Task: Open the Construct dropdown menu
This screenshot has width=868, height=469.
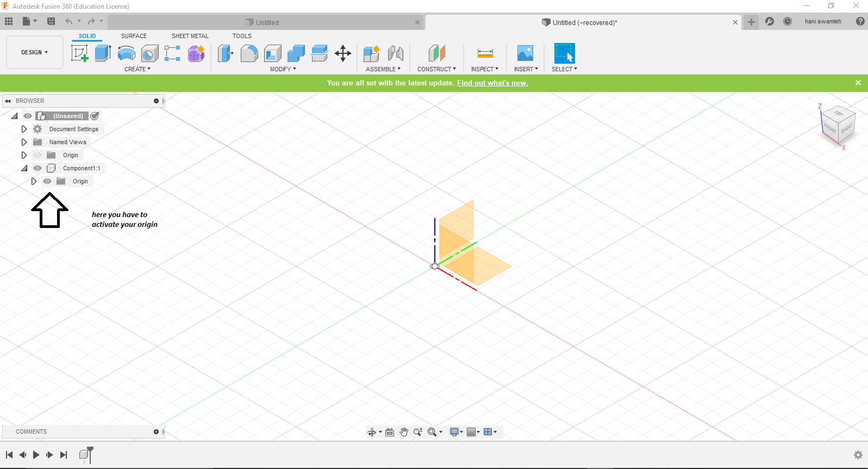Action: (x=436, y=69)
